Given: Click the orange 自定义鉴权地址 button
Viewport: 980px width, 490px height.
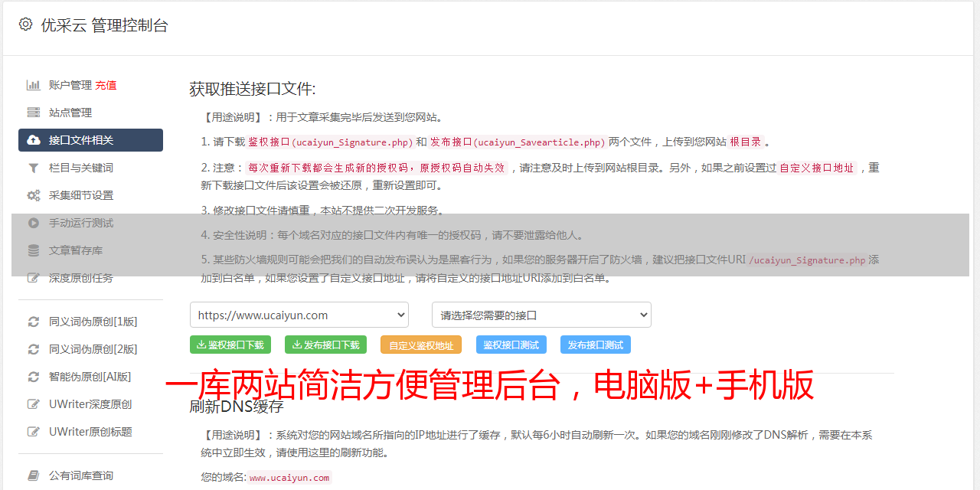Looking at the screenshot, I should click(x=421, y=345).
